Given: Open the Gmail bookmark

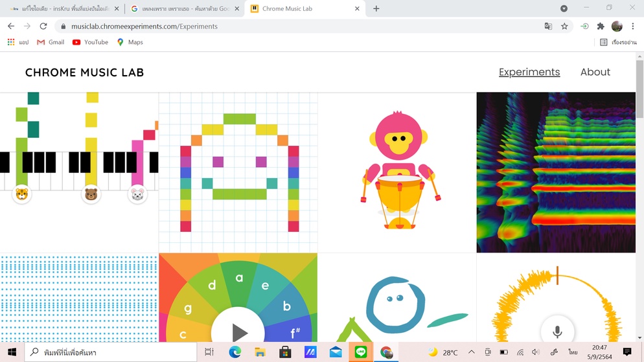Looking at the screenshot, I should (x=51, y=42).
